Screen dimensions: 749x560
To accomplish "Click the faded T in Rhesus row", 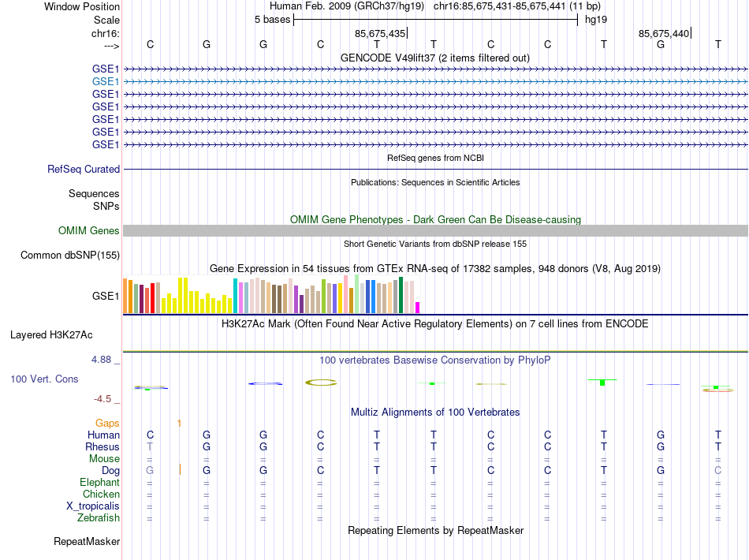I will 150,446.
